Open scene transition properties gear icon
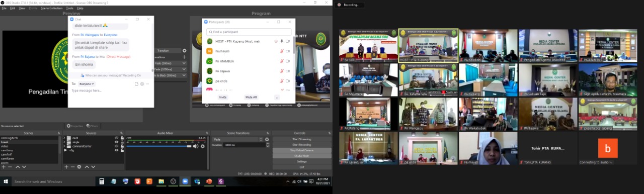The image size is (644, 194). [x=267, y=139]
